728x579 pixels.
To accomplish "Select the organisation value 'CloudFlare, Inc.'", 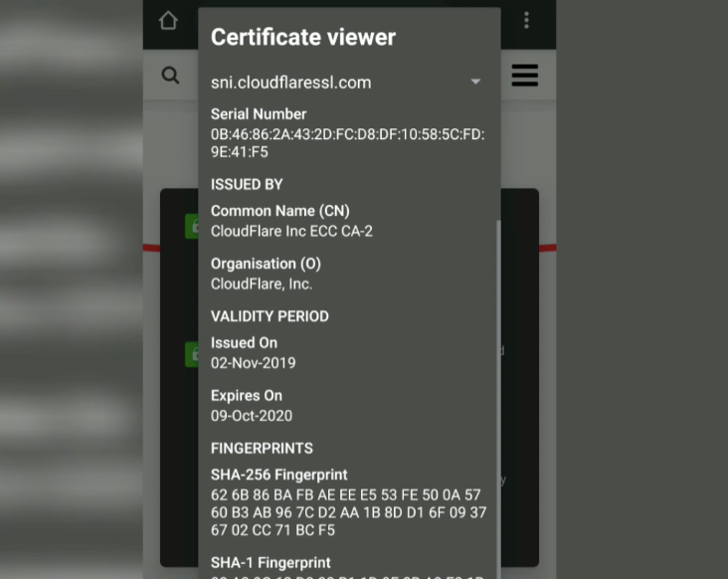I will (x=262, y=284).
